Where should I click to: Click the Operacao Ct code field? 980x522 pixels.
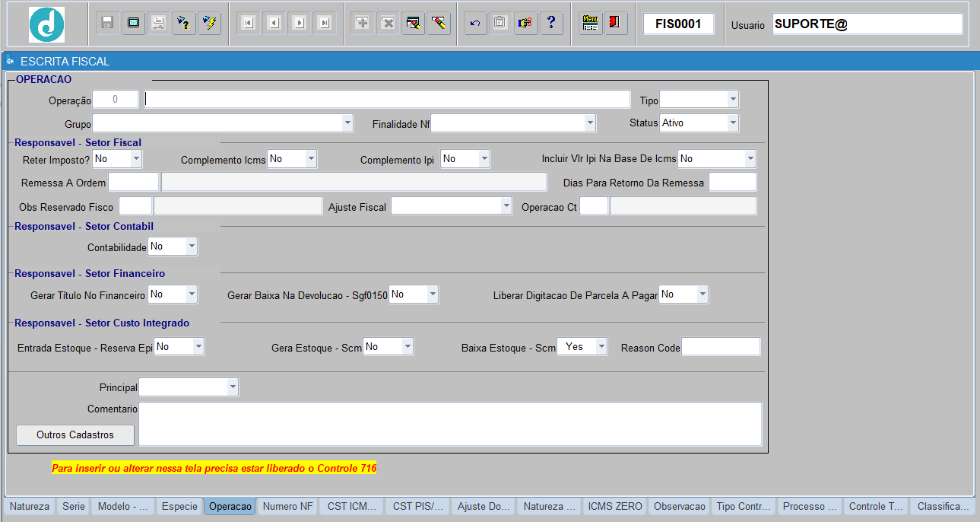tap(594, 206)
